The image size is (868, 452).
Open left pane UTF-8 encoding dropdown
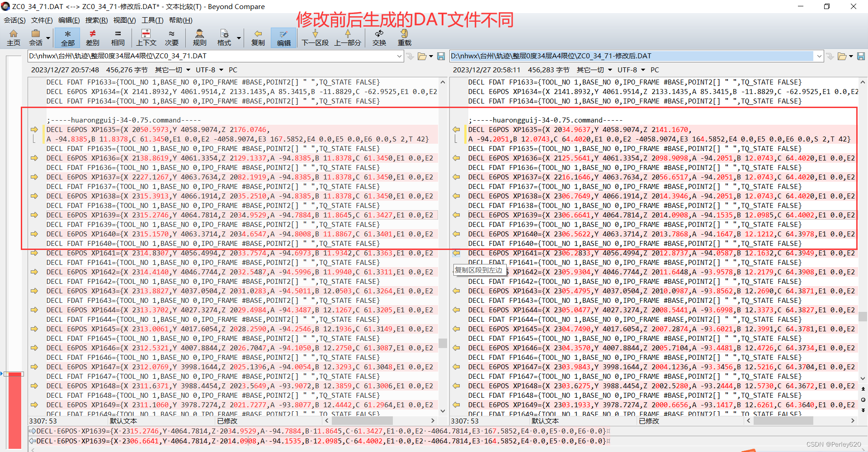(x=209, y=70)
